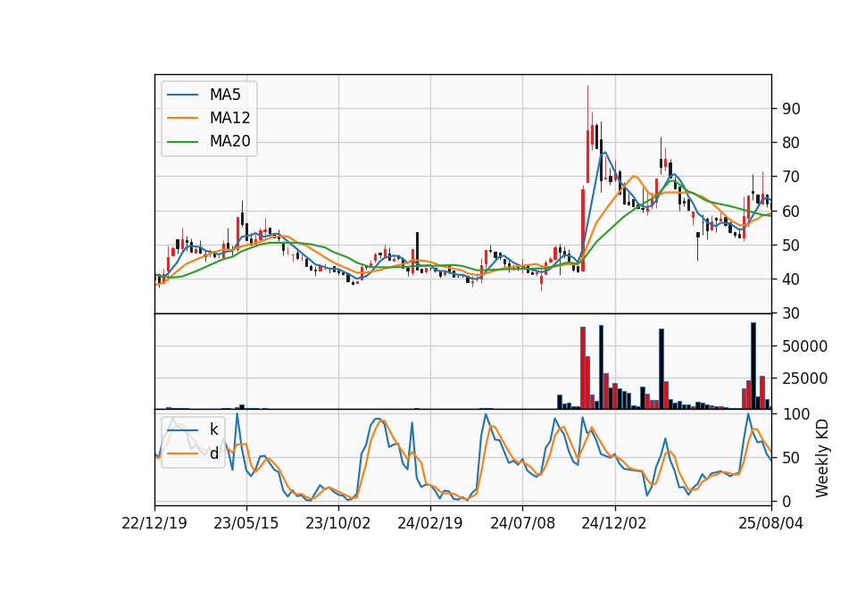Click the price axis value 40

792,279
